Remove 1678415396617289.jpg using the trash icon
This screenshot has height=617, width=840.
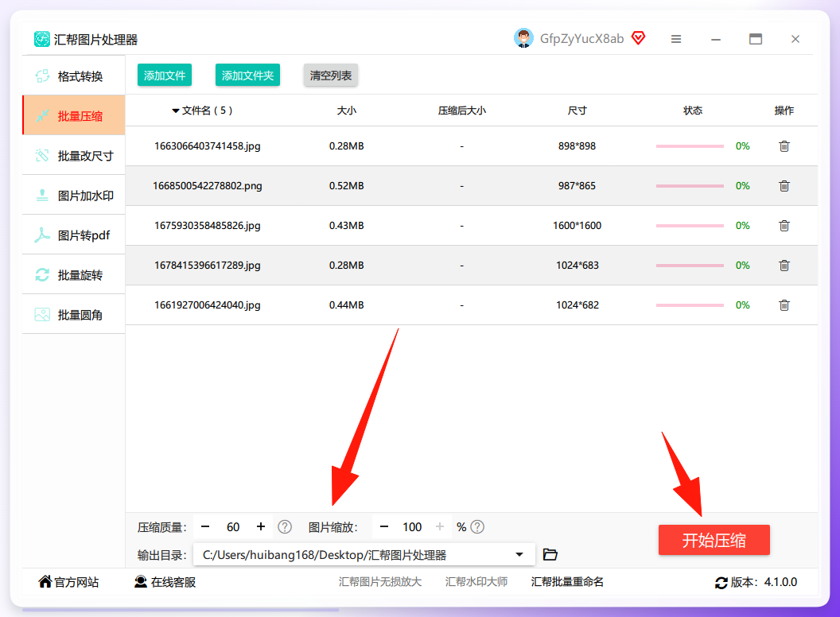pyautogui.click(x=784, y=265)
